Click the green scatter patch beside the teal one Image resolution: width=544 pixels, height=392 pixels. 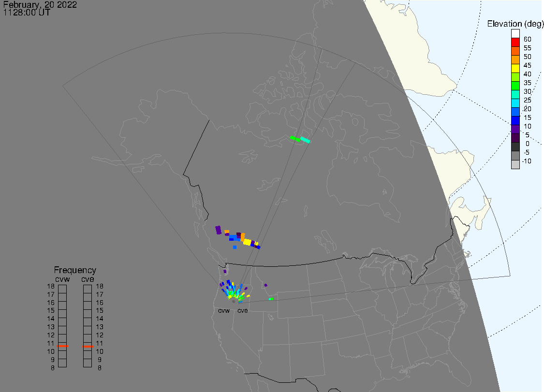pos(295,139)
